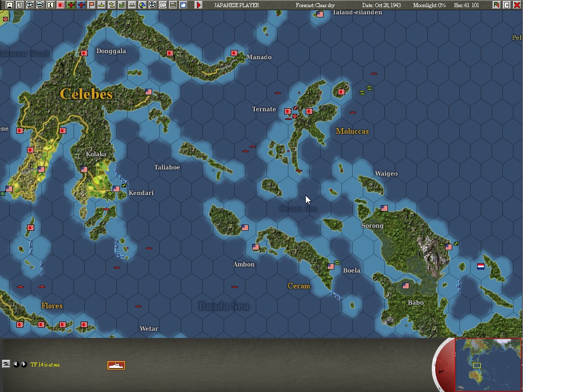Viewport: 588px width, 392px height.
Task: Click the striped list toolbar icon
Action: 173,5
